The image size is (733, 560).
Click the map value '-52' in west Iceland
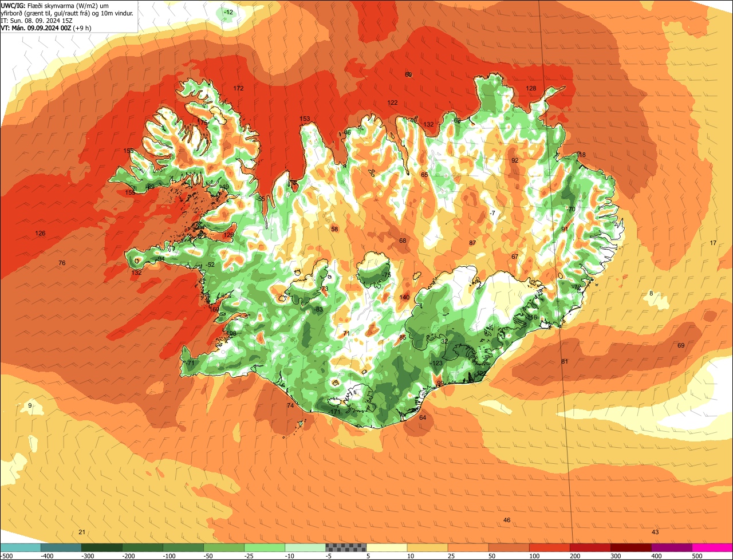coord(211,265)
